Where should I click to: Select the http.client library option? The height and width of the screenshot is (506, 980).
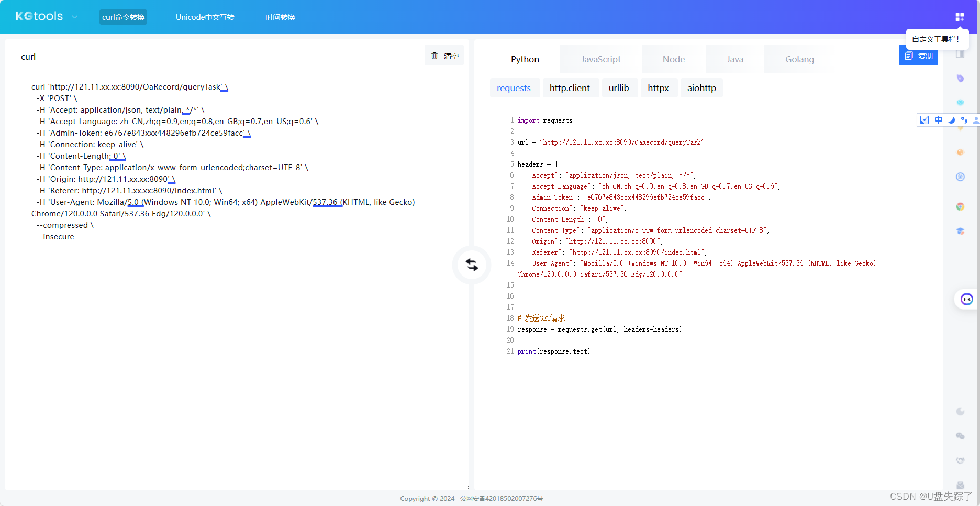570,88
